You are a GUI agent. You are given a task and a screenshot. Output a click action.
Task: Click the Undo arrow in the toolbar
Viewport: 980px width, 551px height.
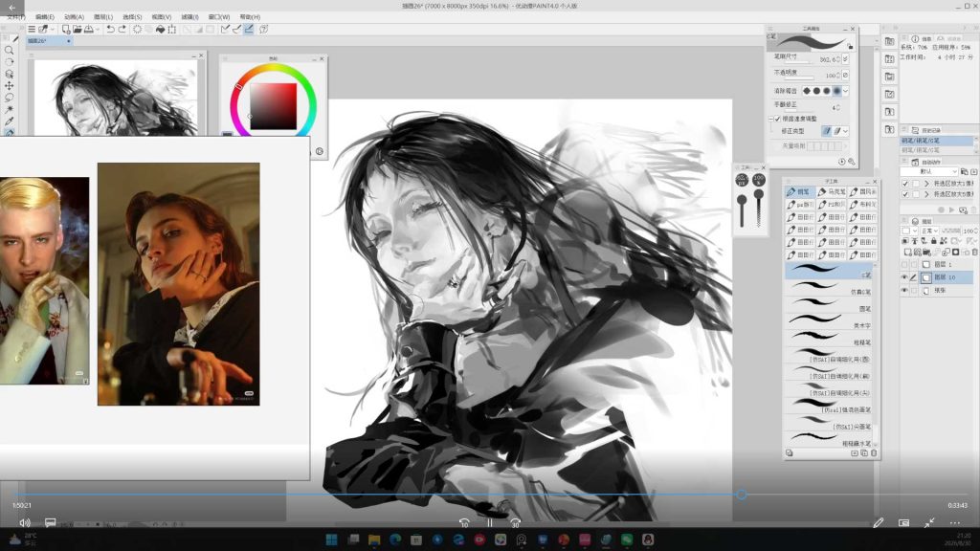point(110,30)
